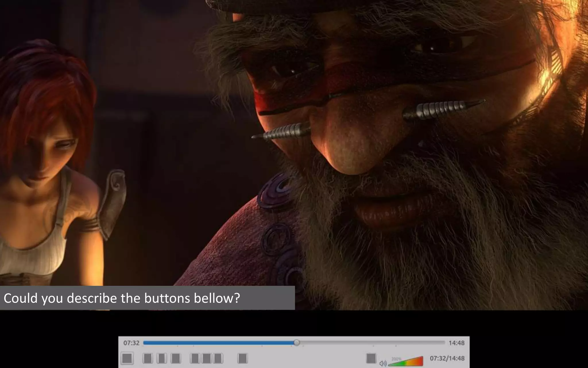
Task: Toggle fullscreen, first button in the second trio
Action: (x=195, y=358)
